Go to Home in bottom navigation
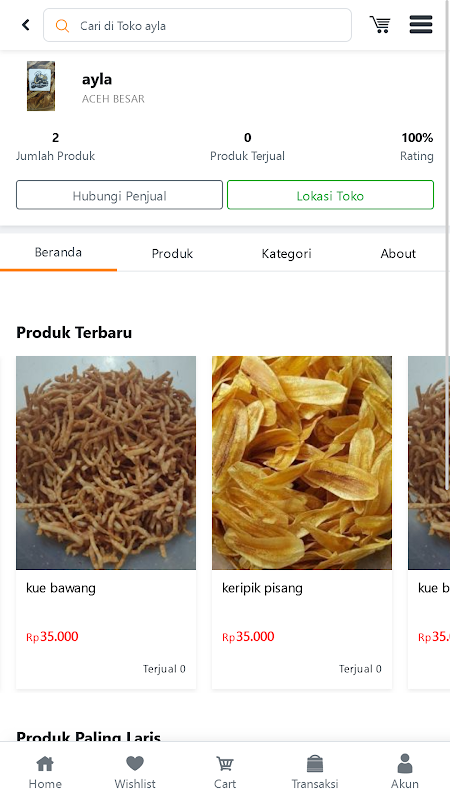This screenshot has width=450, height=800. 45,772
